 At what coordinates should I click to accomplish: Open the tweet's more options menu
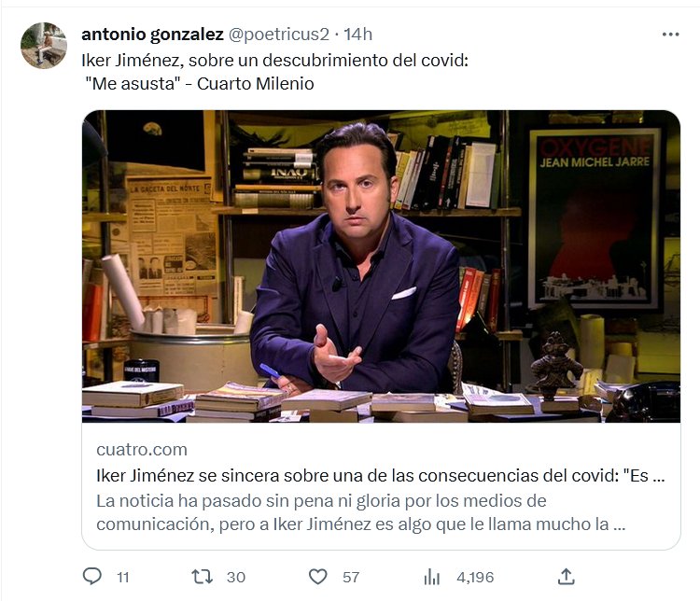coord(670,34)
